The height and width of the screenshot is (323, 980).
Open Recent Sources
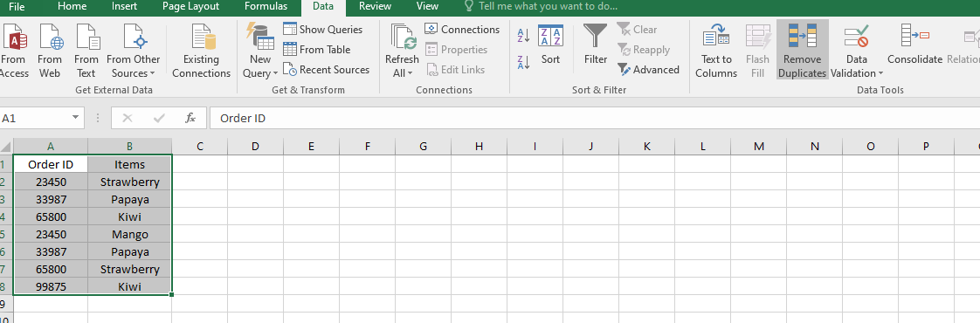coord(327,69)
